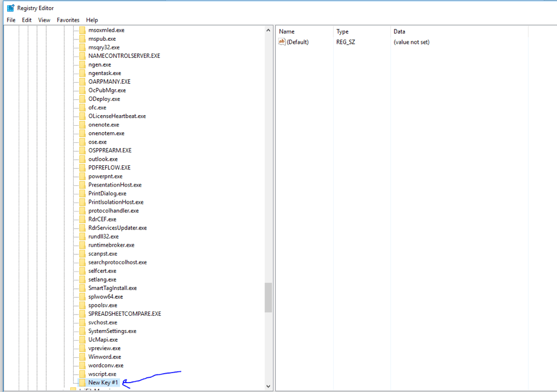Open the Favorites menu
Screen dimensions: 557x392
tap(68, 20)
